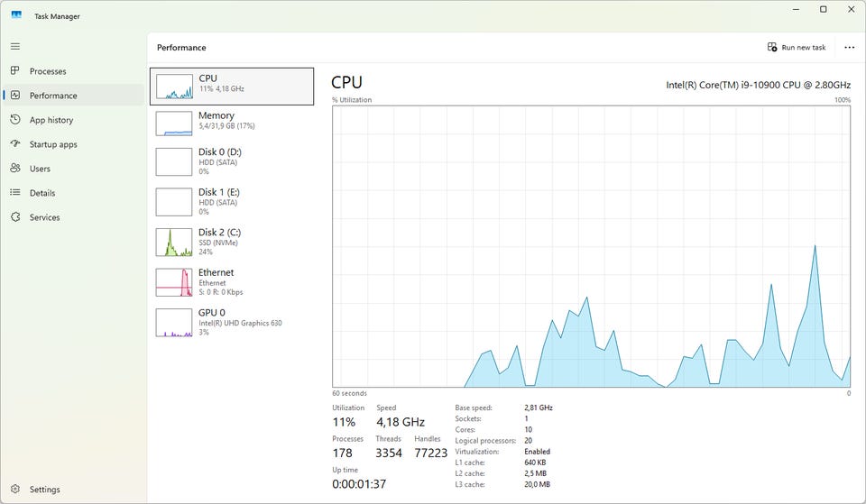Select the GPU 0 graph thumbnail
The image size is (866, 504).
(x=174, y=323)
